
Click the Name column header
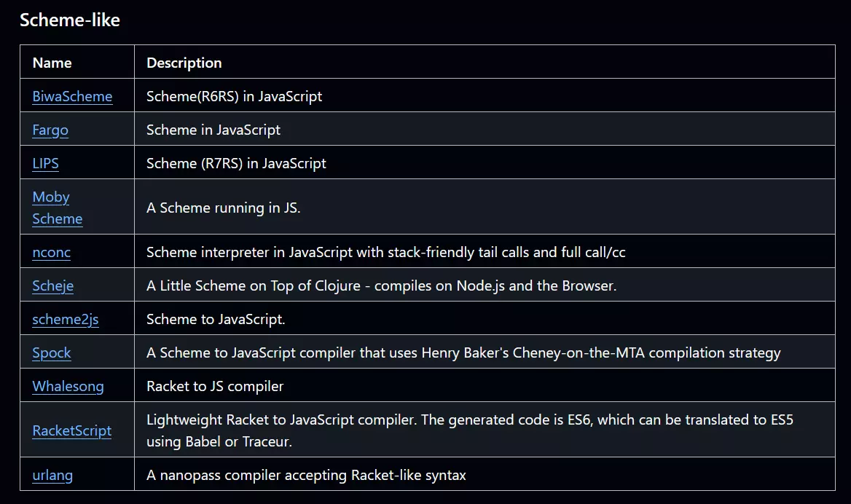pos(52,63)
